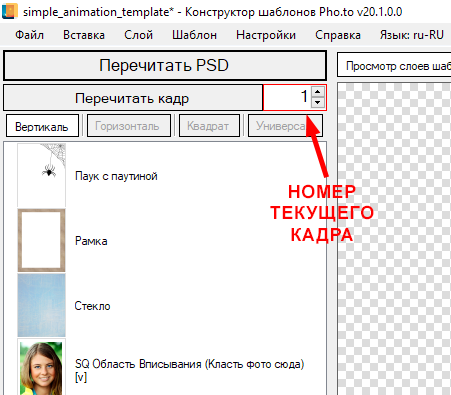Select the girl photo layer thumbnail
The width and height of the screenshot is (451, 395).
[x=41, y=367]
